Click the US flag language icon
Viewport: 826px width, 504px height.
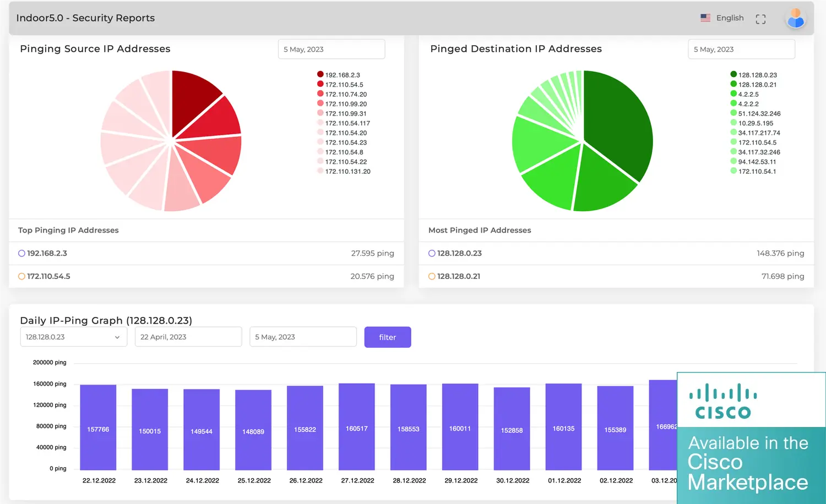[705, 18]
